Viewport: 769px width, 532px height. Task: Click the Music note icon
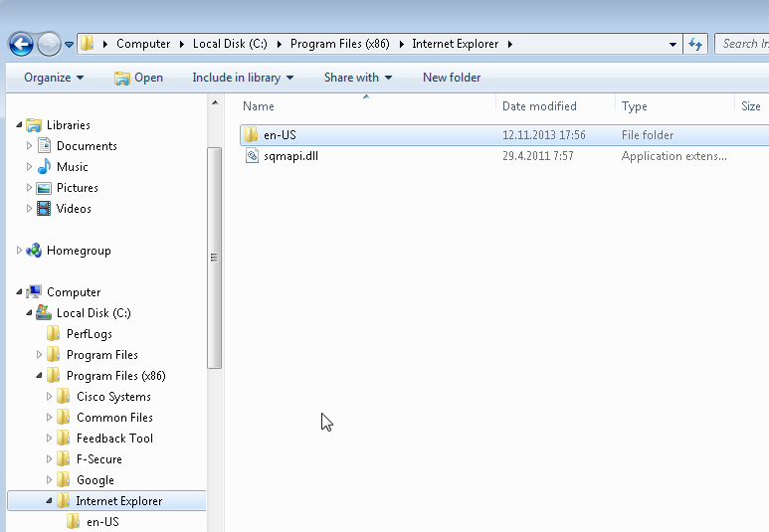(x=44, y=166)
